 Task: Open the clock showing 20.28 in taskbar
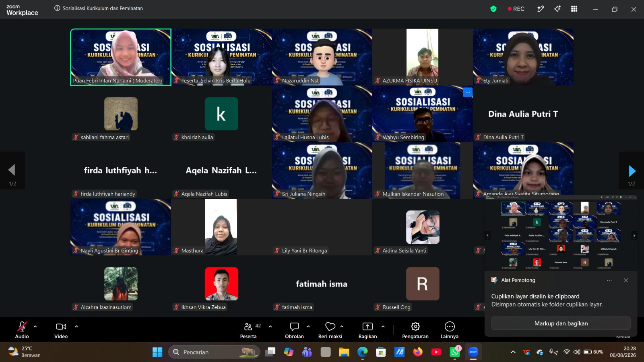(623, 352)
